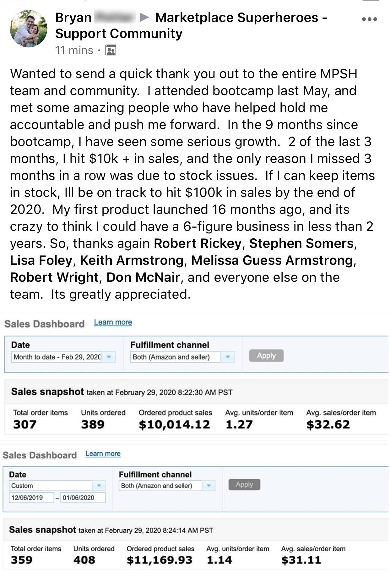The height and width of the screenshot is (588, 390).
Task: Click the 01/06/2020 end date field
Action: [83, 498]
